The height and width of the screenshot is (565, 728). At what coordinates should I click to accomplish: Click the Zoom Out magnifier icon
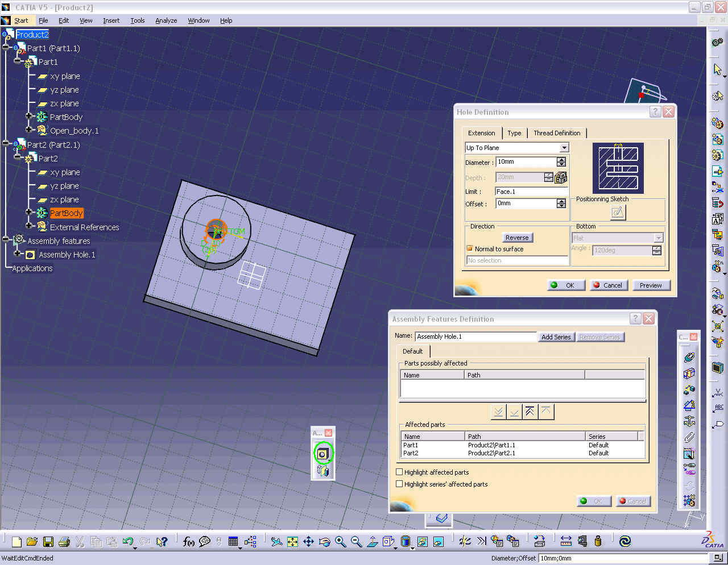click(356, 542)
